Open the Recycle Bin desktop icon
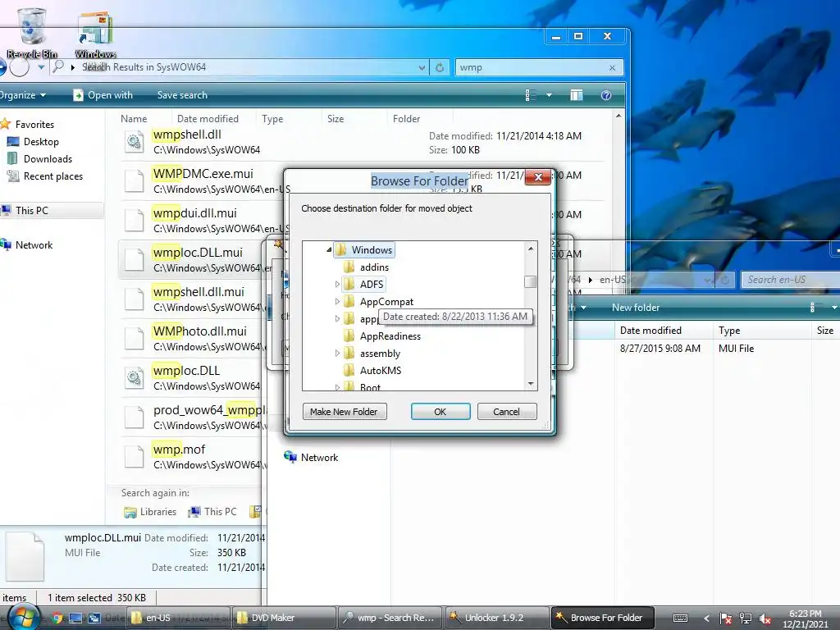Viewport: 840px width, 630px height. click(32, 32)
